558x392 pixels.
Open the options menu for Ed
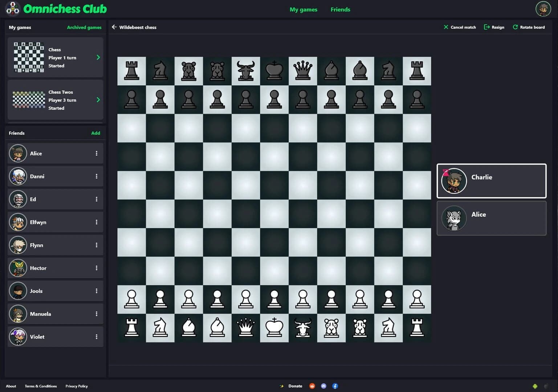click(x=97, y=199)
